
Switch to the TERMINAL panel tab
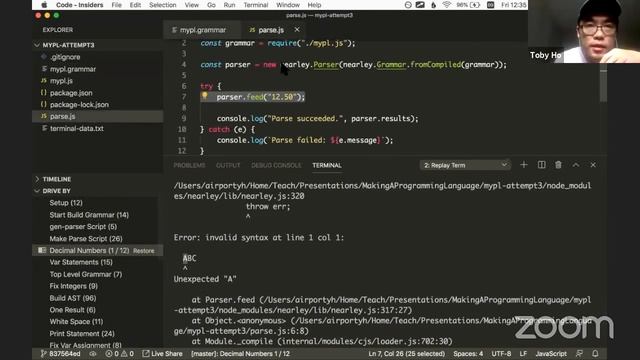click(327, 165)
